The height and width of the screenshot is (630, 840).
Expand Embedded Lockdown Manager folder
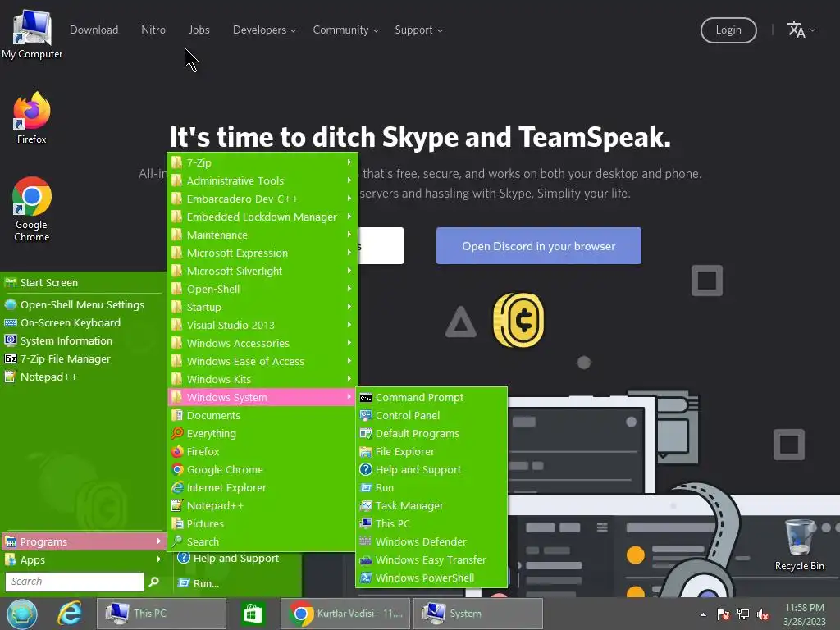tap(262, 217)
